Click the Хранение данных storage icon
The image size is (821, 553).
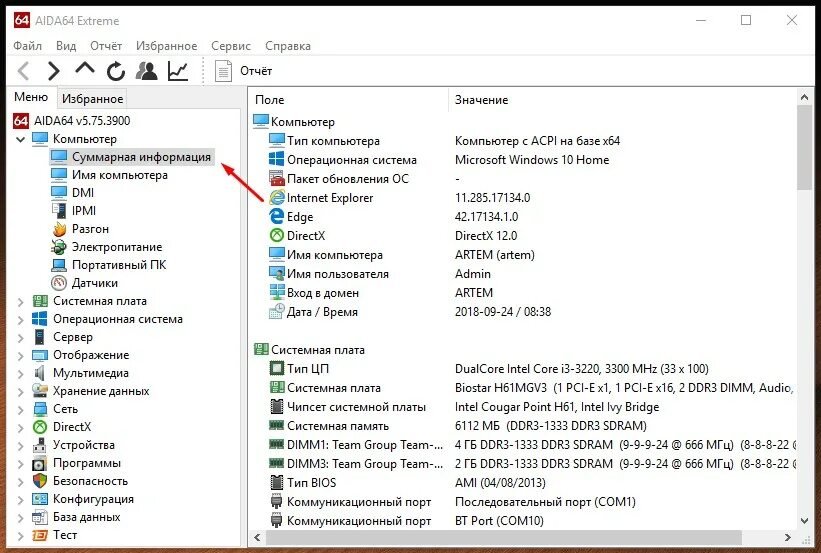click(40, 391)
